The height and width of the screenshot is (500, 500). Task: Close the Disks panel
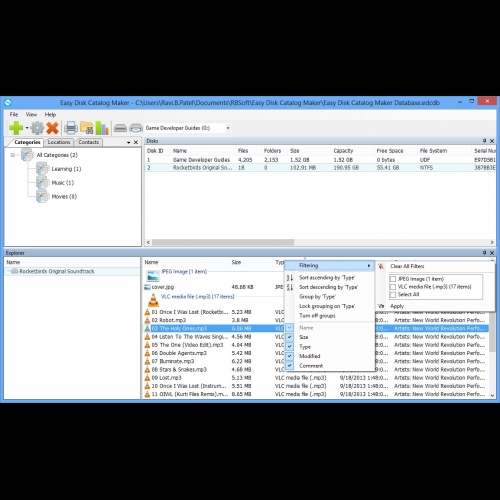tap(492, 141)
